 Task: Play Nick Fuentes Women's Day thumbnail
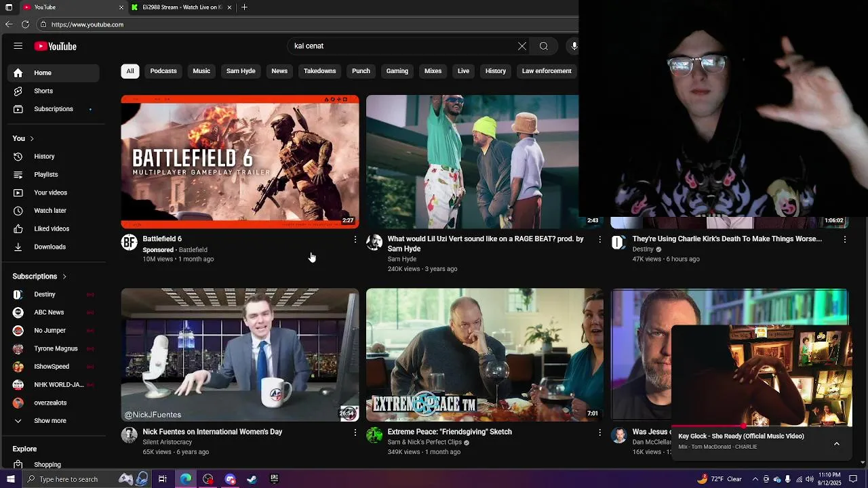point(240,354)
